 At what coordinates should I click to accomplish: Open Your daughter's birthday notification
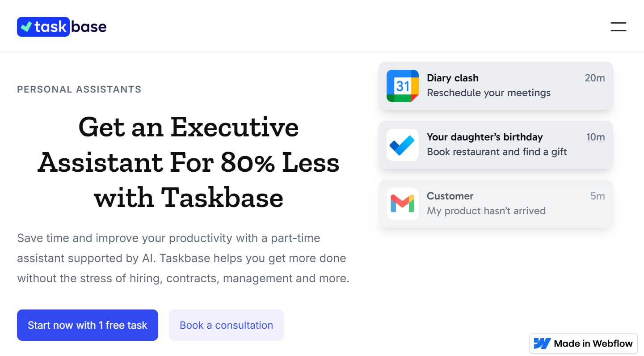point(495,144)
